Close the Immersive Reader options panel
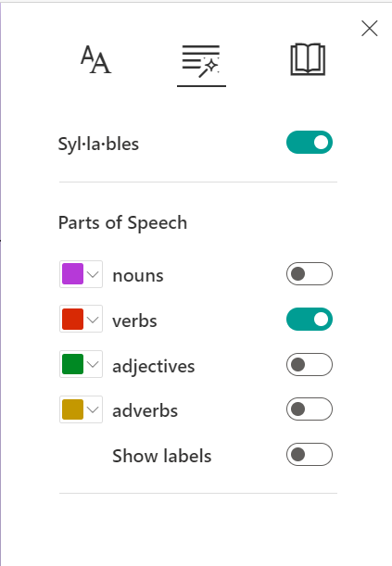Screen dimensions: 392x566 coord(369,28)
